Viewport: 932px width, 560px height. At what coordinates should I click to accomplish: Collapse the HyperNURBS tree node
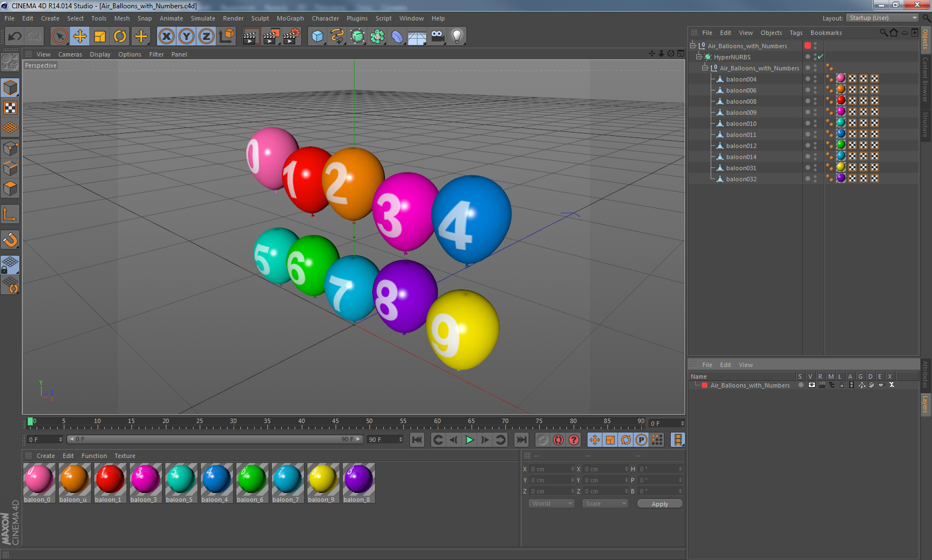tap(699, 57)
